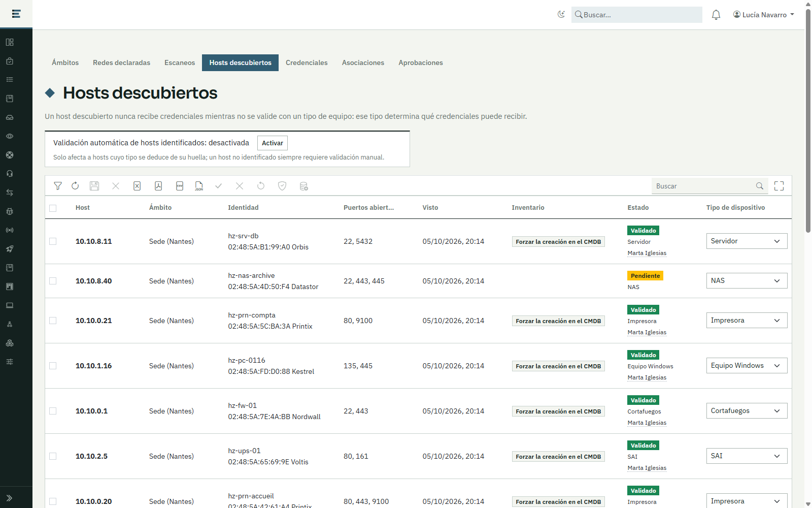
Task: Click the refresh table icon
Action: click(75, 186)
